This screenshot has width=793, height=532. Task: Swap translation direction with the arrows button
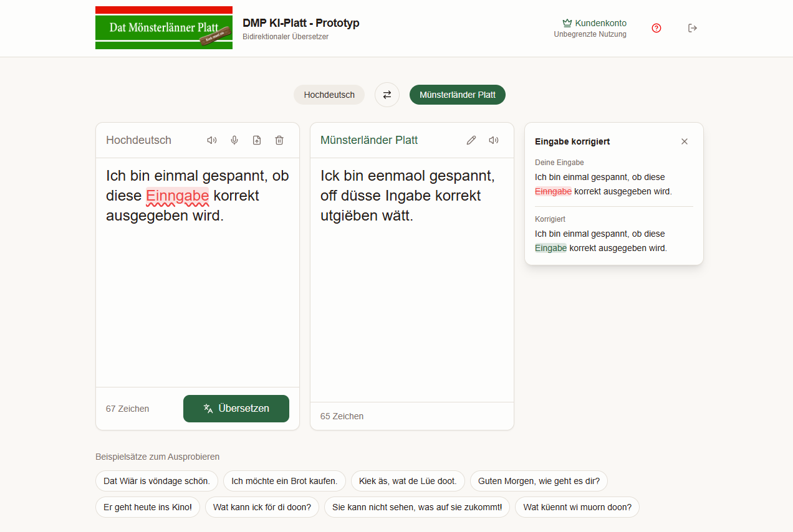coord(387,95)
